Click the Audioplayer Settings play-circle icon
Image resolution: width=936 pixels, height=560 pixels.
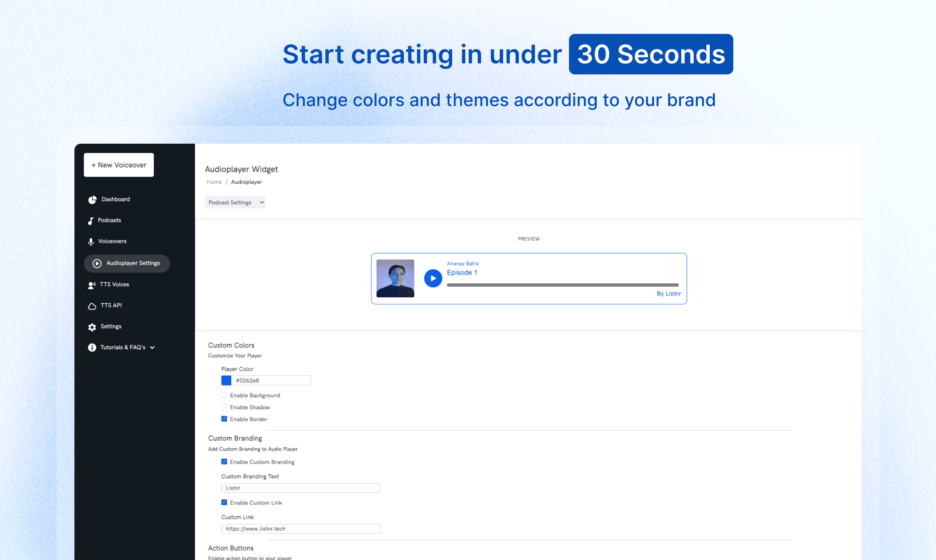(97, 263)
